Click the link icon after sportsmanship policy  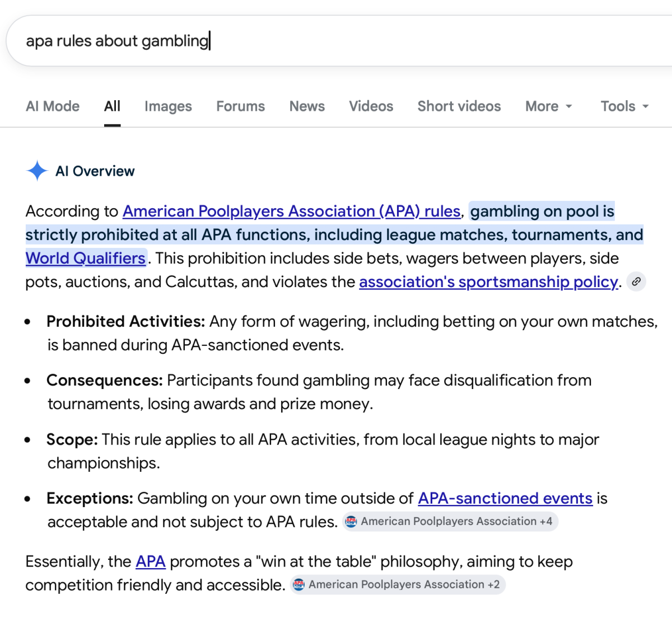[636, 282]
